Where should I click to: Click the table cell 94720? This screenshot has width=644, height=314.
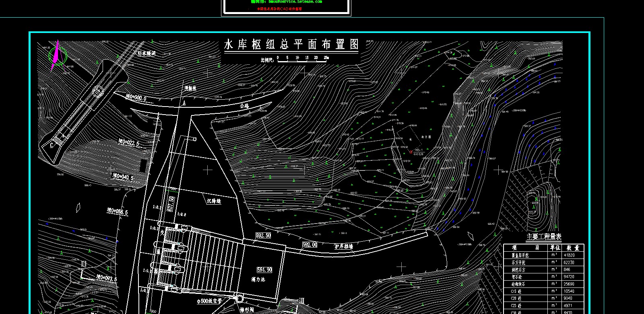pyautogui.click(x=569, y=277)
